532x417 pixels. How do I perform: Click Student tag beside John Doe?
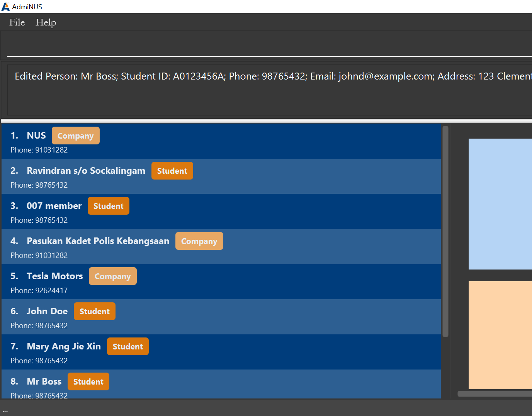tap(95, 311)
